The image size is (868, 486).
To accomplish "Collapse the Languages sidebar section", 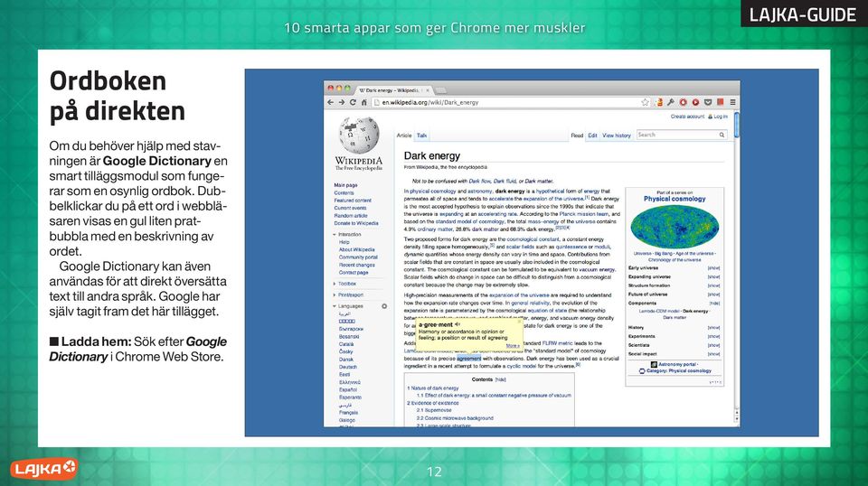I will tap(351, 306).
